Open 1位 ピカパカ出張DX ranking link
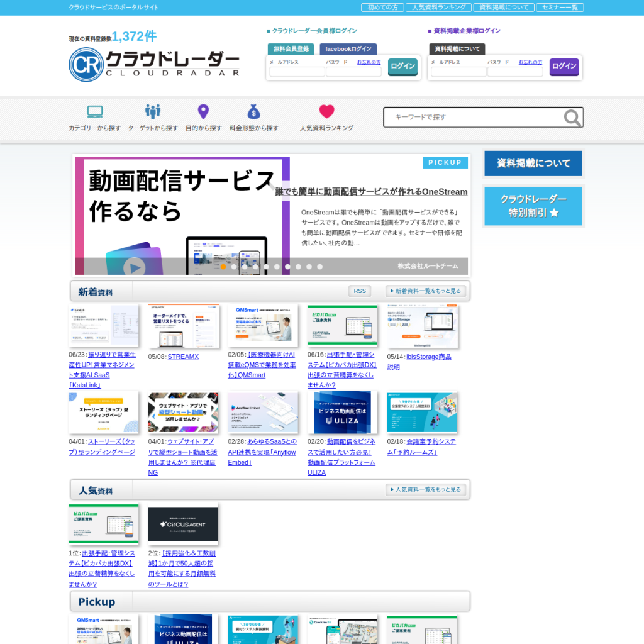The width and height of the screenshot is (644, 644). pos(102,569)
